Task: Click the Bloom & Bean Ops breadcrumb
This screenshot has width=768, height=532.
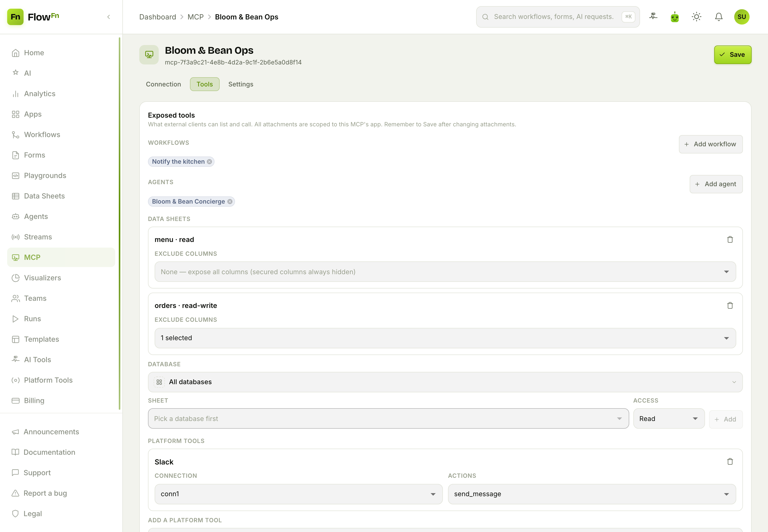Action: click(247, 17)
